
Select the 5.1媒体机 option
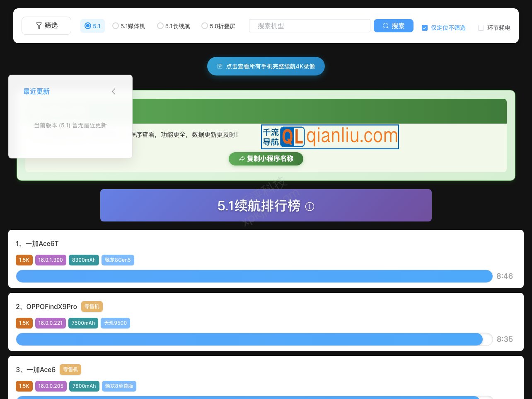coord(116,26)
